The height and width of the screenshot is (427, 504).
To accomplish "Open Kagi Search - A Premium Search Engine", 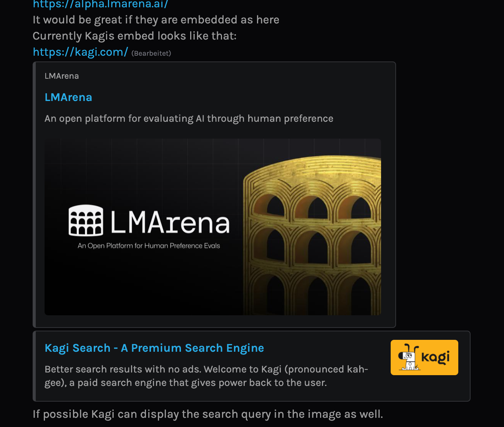I will (154, 348).
